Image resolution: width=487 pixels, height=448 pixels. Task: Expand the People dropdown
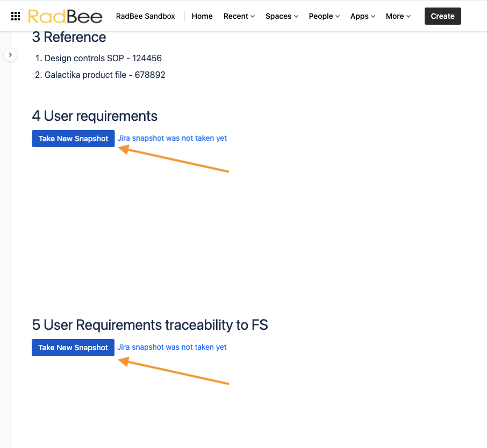324,16
